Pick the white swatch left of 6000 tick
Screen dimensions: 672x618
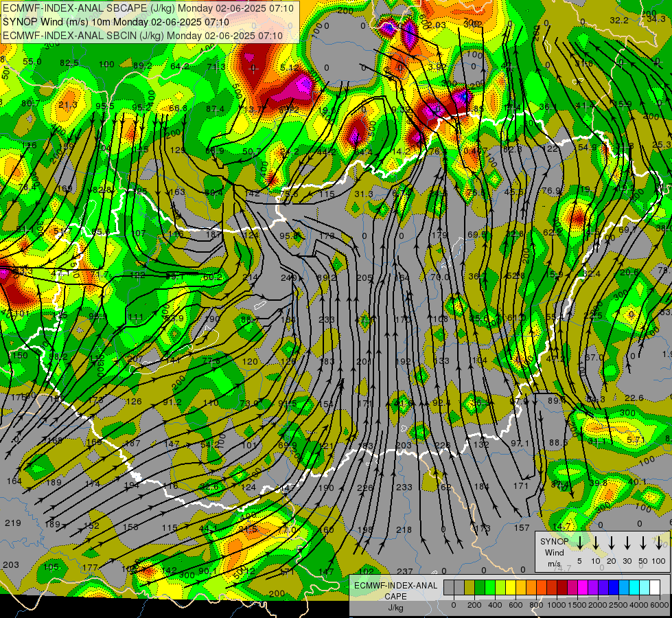click(x=654, y=587)
